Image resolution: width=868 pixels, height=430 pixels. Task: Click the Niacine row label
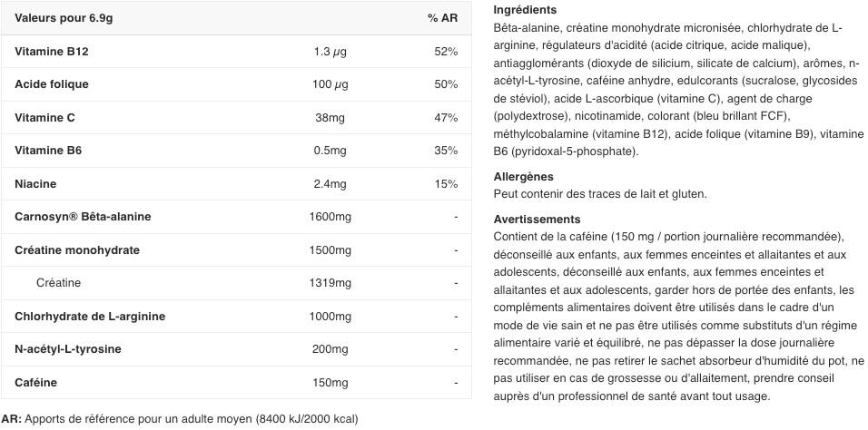[35, 184]
